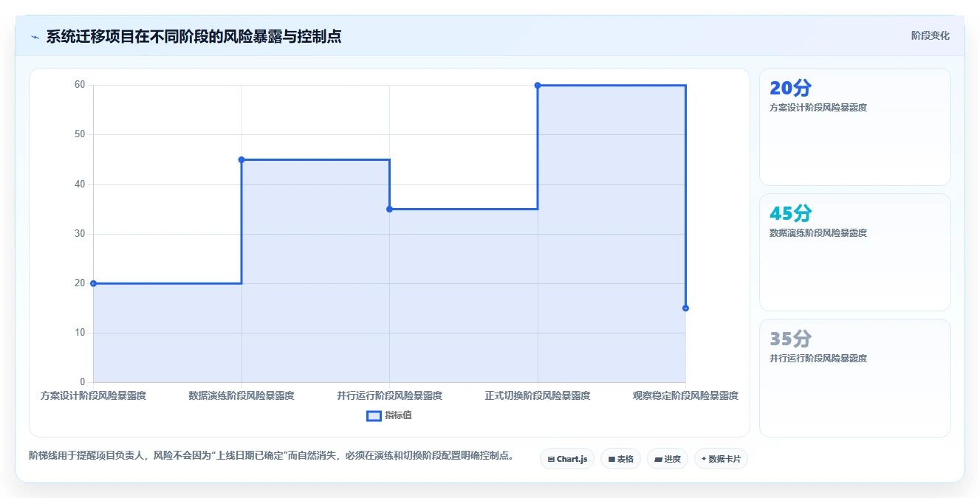Click x-axis label 正式切换阶段风险暴露度
The height and width of the screenshot is (498, 980).
tap(538, 395)
